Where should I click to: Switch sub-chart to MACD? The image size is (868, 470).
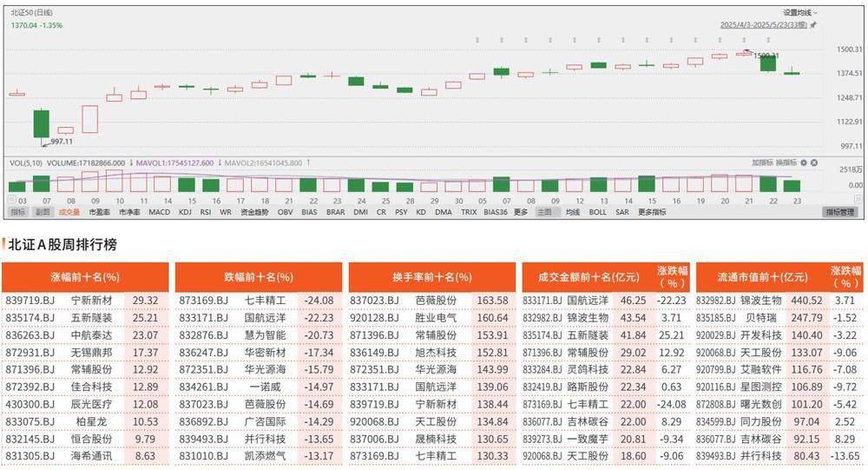[x=160, y=212]
